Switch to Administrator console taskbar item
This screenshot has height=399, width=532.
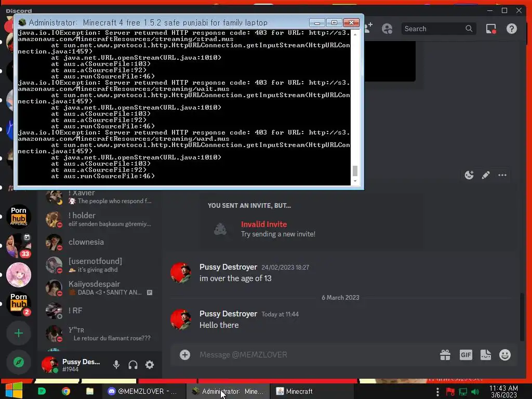tap(228, 391)
